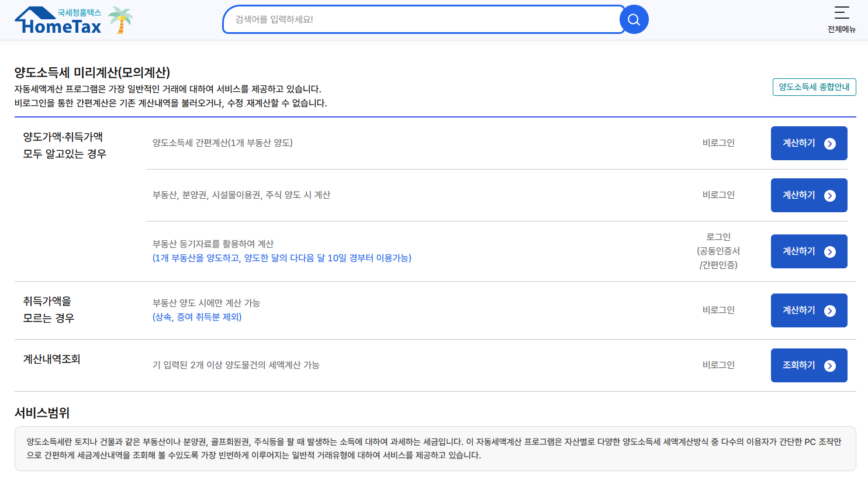Image resolution: width=868 pixels, height=480 pixels.
Task: Click the 로그인 (공동인증서/간편인증) label
Action: [x=717, y=251]
